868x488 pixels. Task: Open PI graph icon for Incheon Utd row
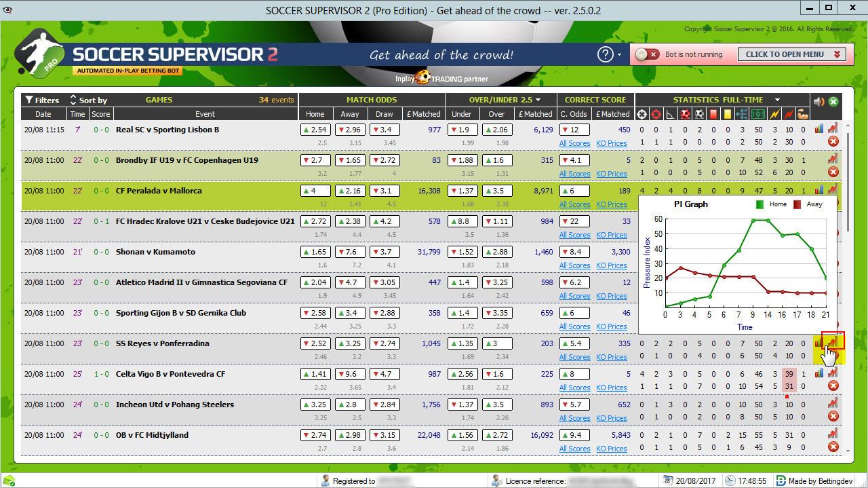[833, 403]
